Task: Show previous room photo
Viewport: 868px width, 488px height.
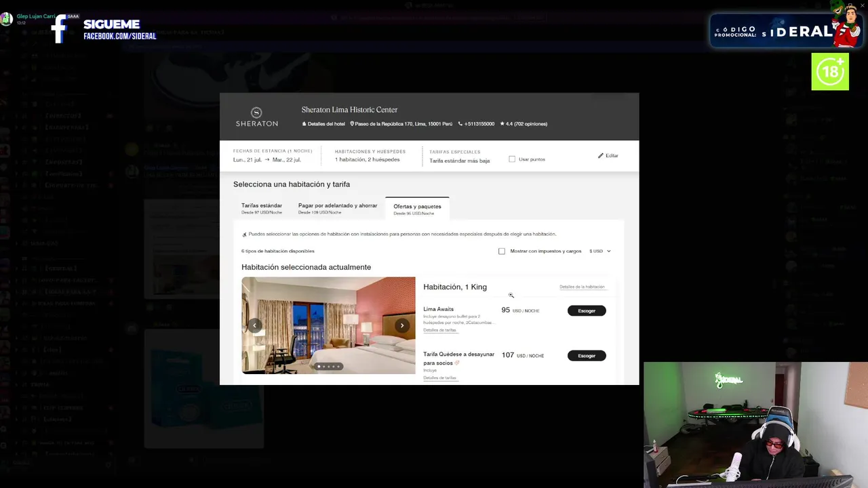Action: [254, 325]
